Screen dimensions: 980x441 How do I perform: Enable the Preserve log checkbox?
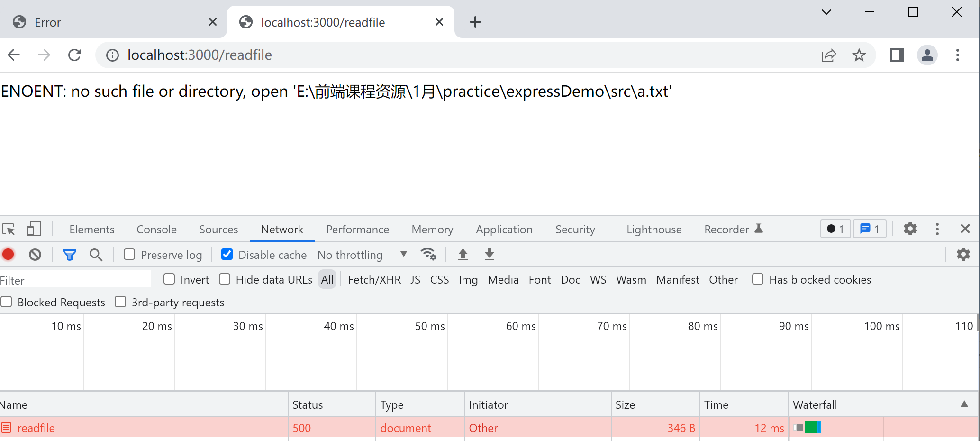[128, 254]
